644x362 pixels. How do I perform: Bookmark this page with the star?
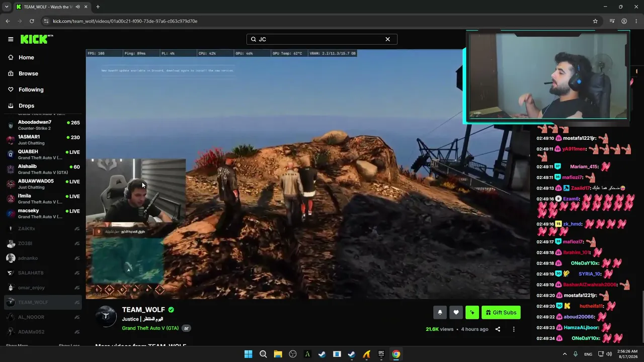[595, 21]
